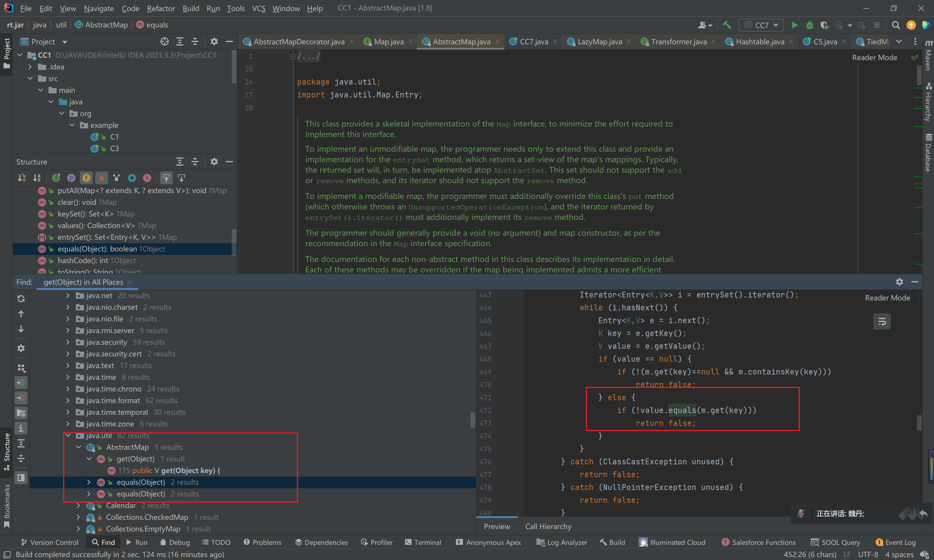934x560 pixels.
Task: Start debugging with the bug icon
Action: coord(809,25)
